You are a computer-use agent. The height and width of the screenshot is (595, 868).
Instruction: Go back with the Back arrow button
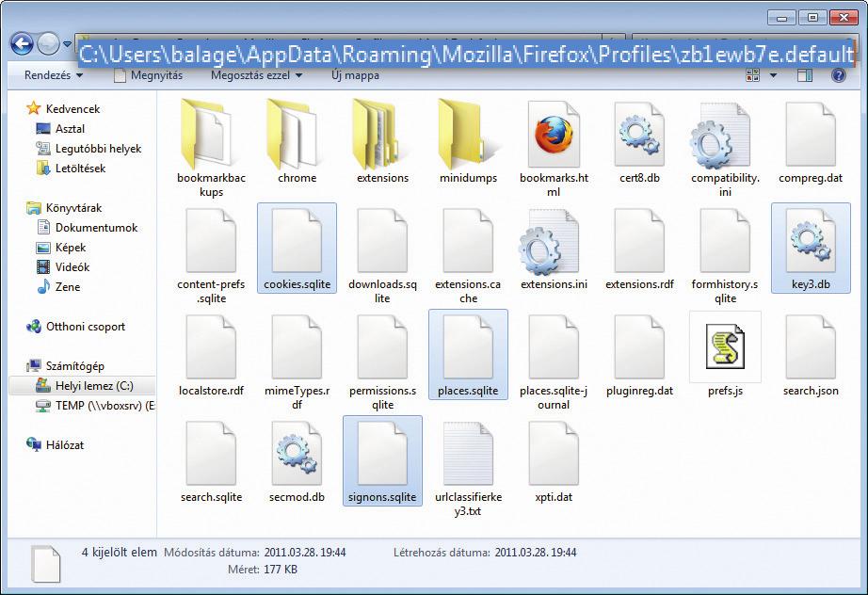click(x=23, y=43)
